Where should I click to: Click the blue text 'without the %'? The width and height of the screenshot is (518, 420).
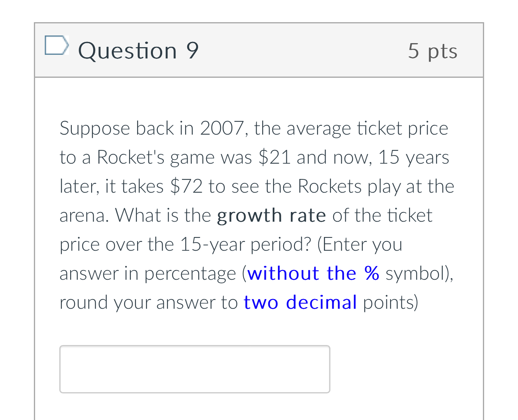click(x=313, y=273)
